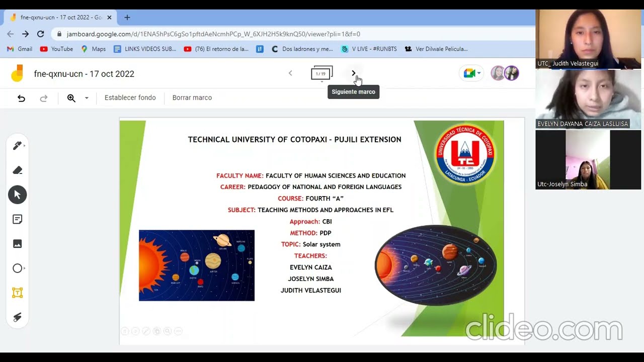Go back in the browser

click(11, 34)
